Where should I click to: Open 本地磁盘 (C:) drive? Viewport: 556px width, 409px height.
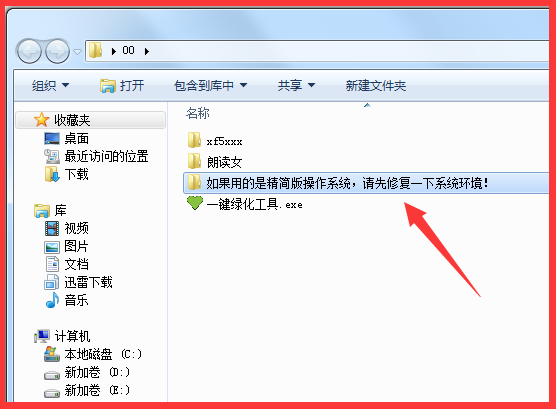[93, 354]
